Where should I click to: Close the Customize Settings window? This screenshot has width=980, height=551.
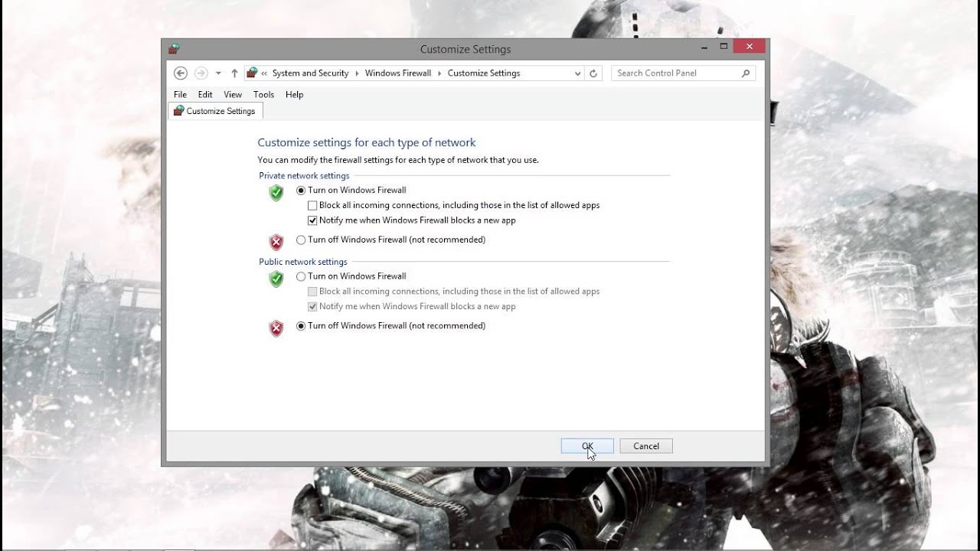coord(749,47)
